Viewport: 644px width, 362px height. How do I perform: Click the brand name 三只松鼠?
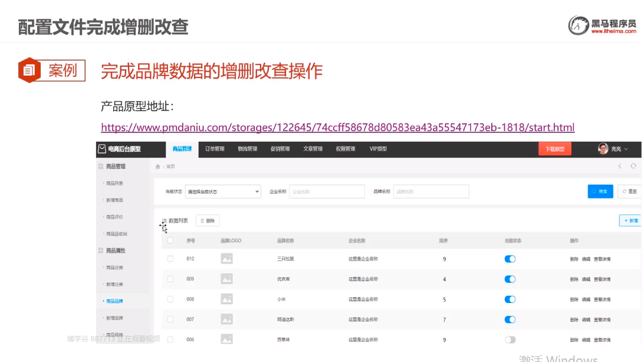(x=285, y=259)
